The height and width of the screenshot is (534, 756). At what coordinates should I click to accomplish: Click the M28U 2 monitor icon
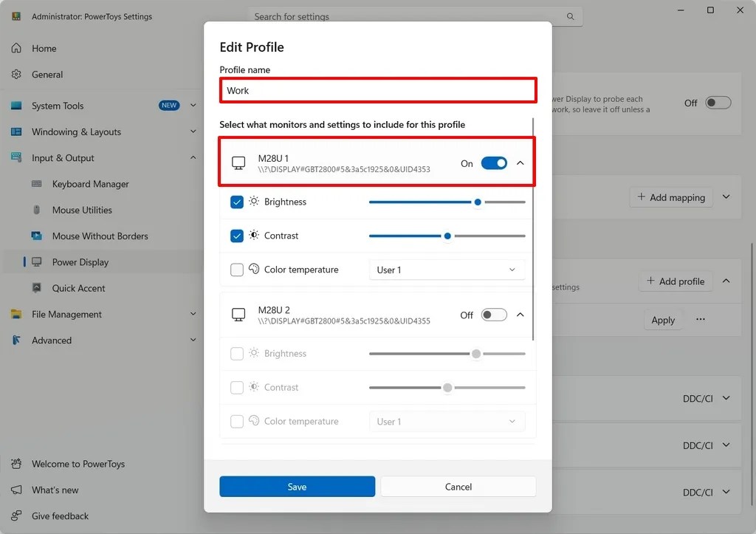238,315
